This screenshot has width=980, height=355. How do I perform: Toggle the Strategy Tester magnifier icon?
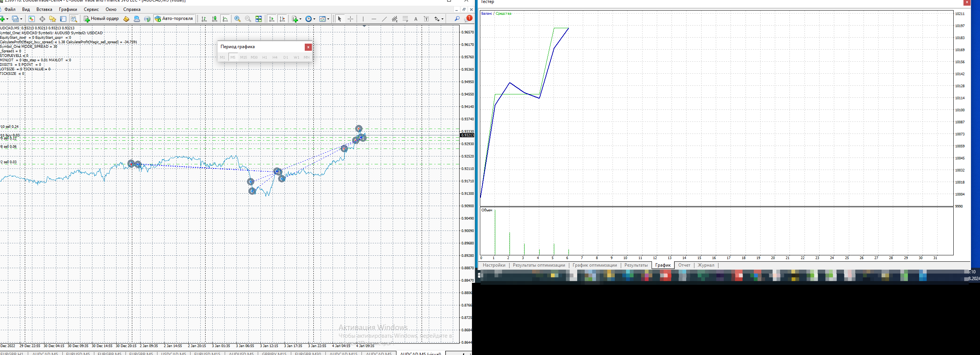[x=74, y=19]
